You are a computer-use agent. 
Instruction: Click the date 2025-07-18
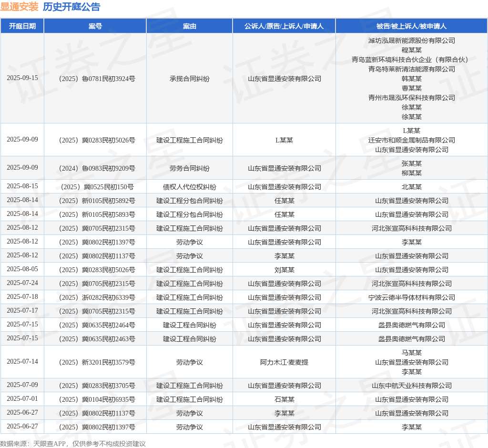(x=22, y=297)
